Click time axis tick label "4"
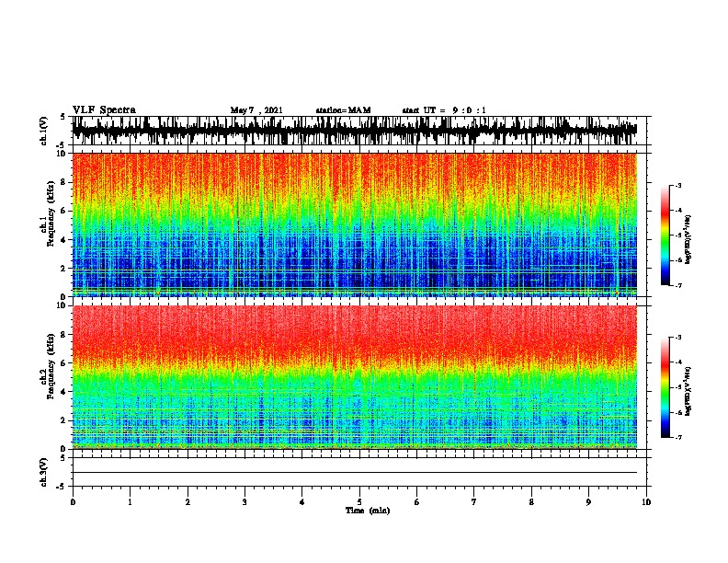The width and height of the screenshot is (728, 563). [302, 502]
